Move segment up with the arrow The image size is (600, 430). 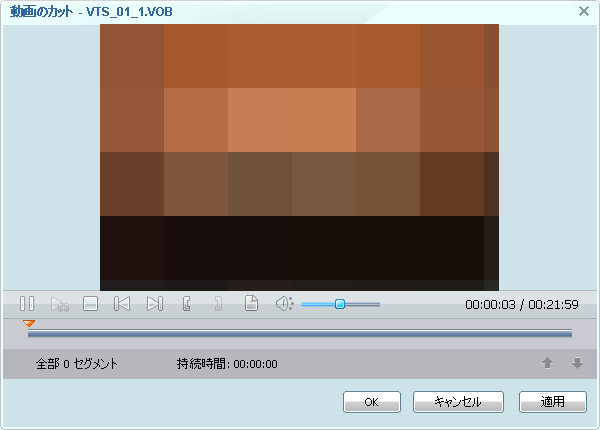548,363
